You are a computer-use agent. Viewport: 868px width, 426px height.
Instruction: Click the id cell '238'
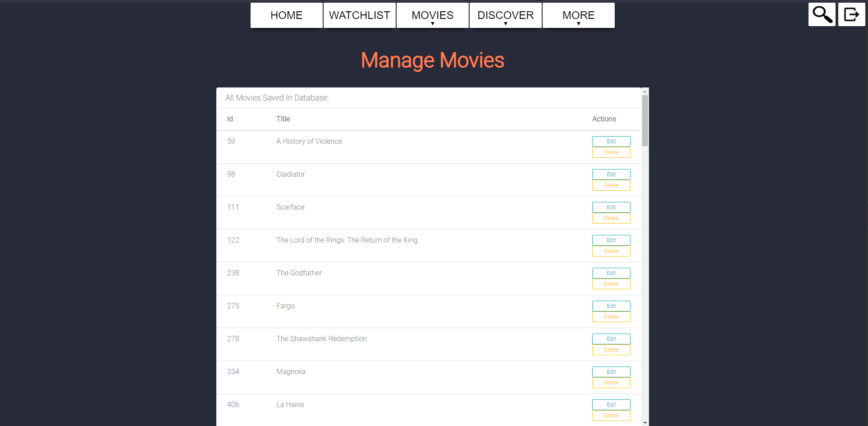(x=233, y=273)
